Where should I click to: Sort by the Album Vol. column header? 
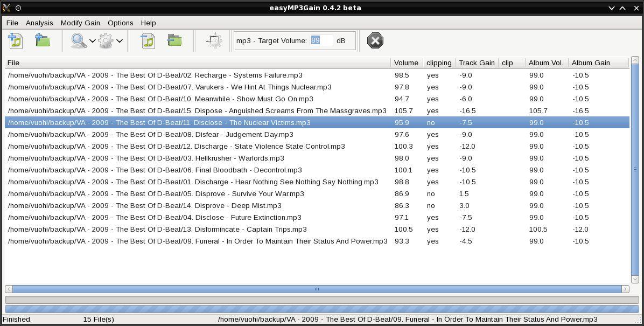[547, 63]
